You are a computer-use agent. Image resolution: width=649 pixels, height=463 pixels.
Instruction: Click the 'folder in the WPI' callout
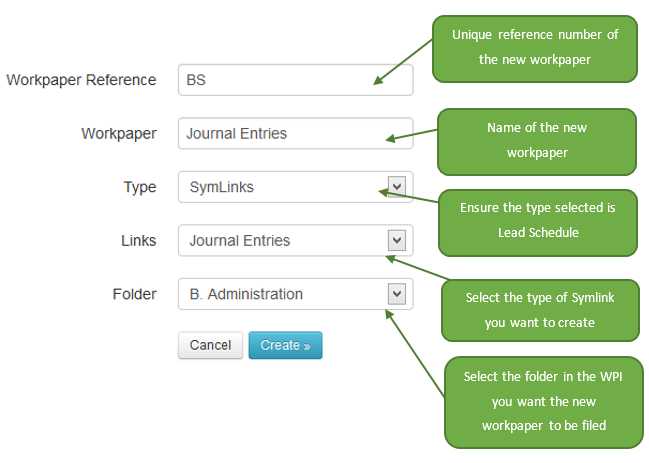(x=542, y=401)
